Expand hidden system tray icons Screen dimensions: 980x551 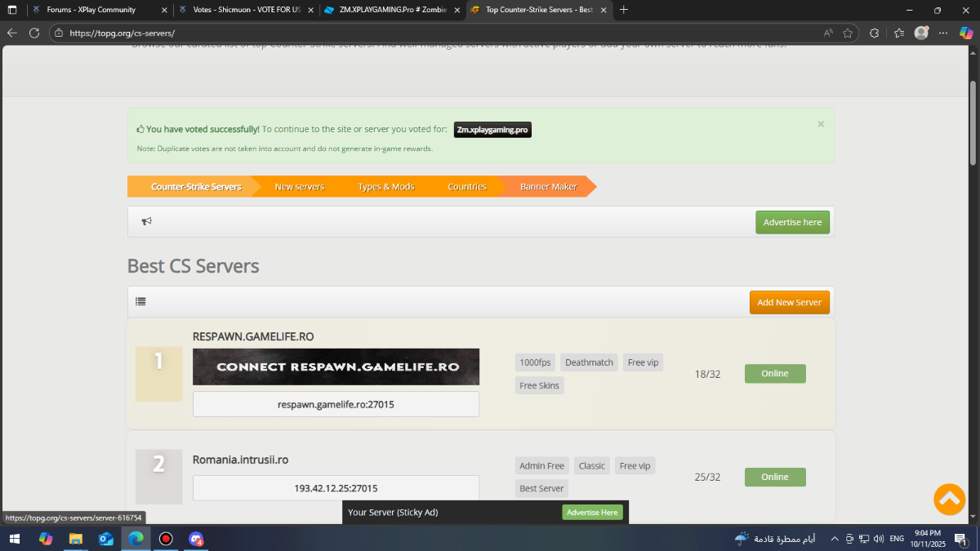coord(834,539)
